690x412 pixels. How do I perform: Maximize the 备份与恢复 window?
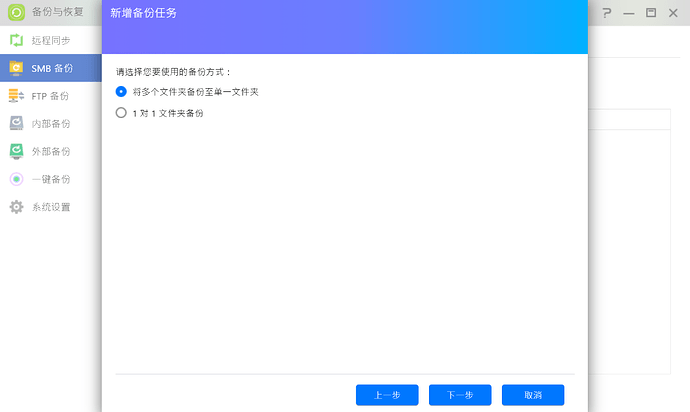(x=651, y=13)
